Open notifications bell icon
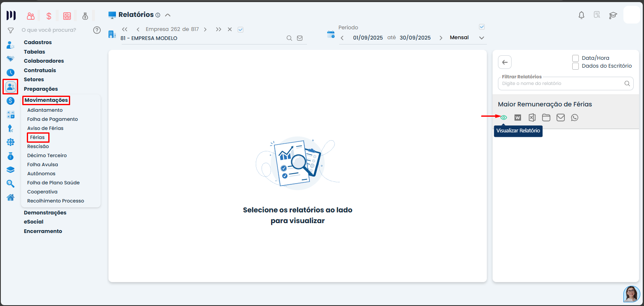Viewport: 644px width, 306px height. [x=581, y=15]
